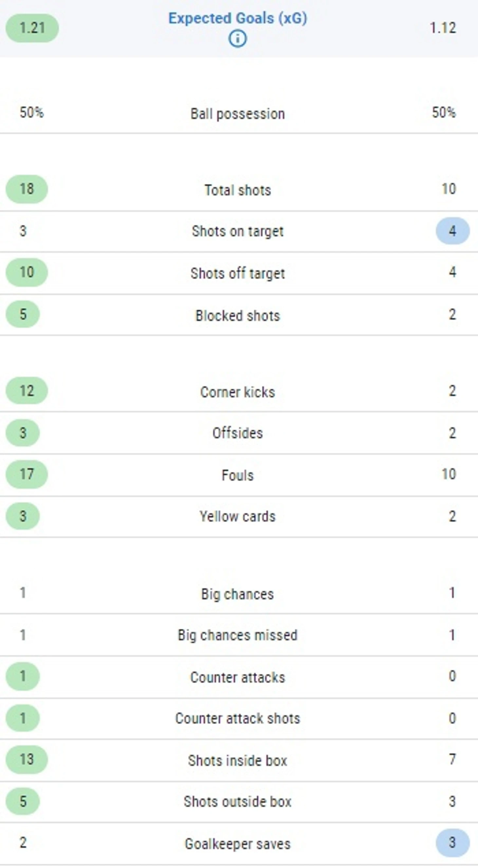Select the 1.21 home xG badge
Viewport: 478px width, 868px height.
tap(32, 28)
